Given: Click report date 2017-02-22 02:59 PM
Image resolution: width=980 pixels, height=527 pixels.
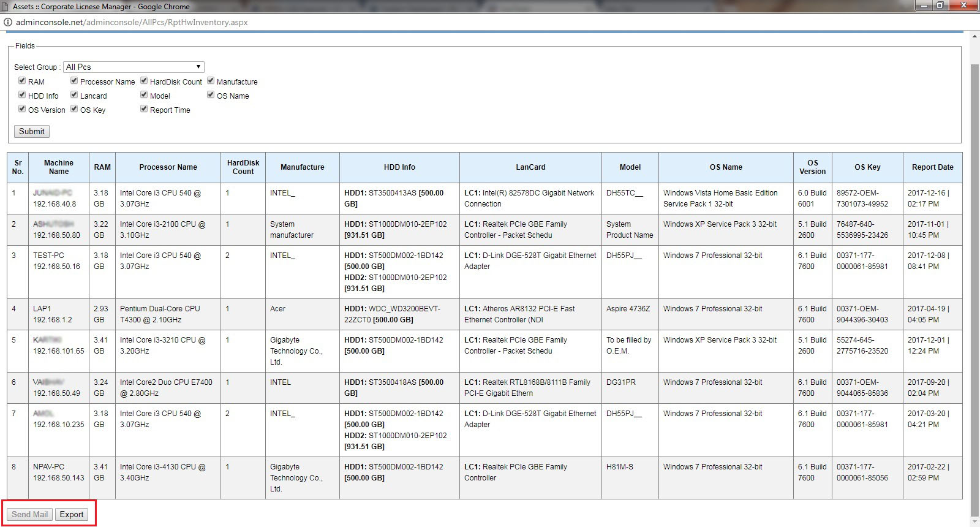Looking at the screenshot, I should [932, 478].
